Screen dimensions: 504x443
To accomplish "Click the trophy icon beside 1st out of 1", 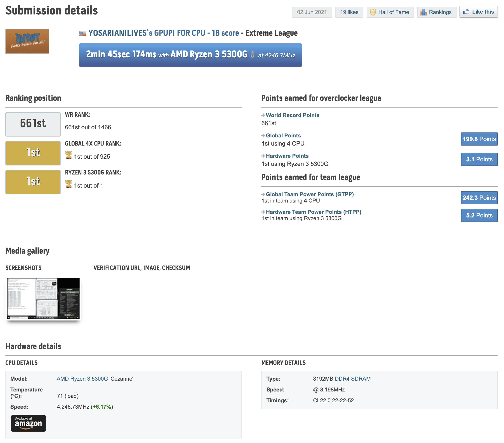I will pyautogui.click(x=68, y=184).
